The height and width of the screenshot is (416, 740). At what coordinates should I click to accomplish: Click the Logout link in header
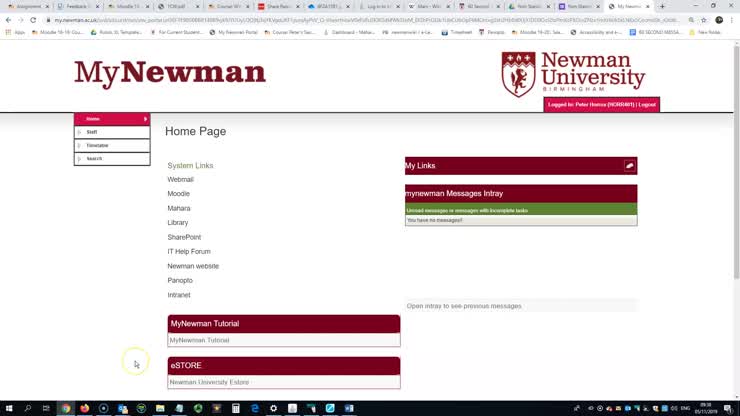(x=647, y=105)
